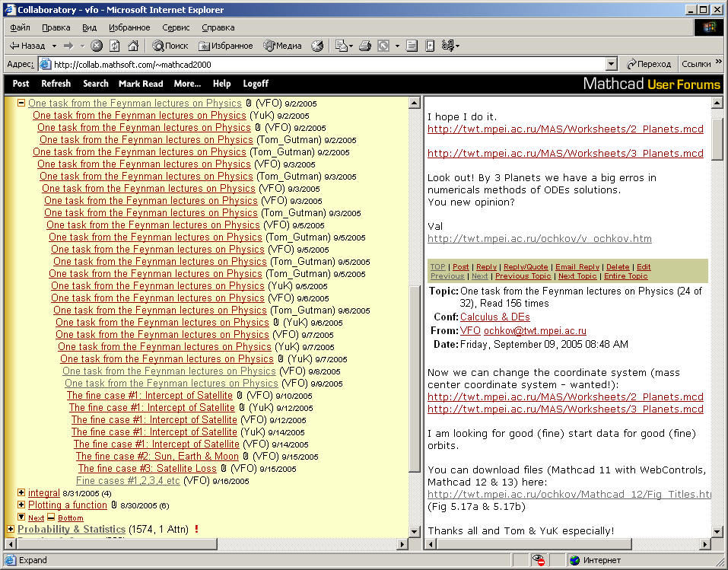Image resolution: width=728 pixels, height=570 pixels.
Task: Open The fine case #2: Sun, Earth & Moon
Action: click(157, 456)
